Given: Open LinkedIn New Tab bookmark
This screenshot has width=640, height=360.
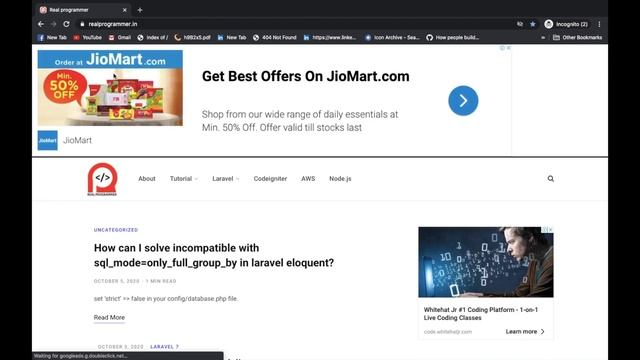Looking at the screenshot, I should tap(232, 37).
